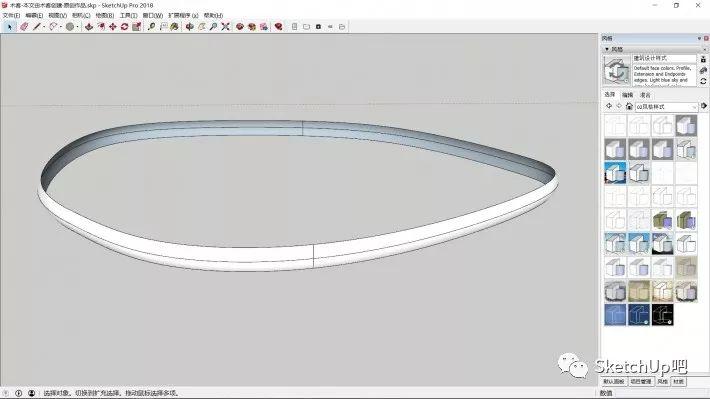
Task: Open the 文件(F) menu
Action: pyautogui.click(x=11, y=15)
